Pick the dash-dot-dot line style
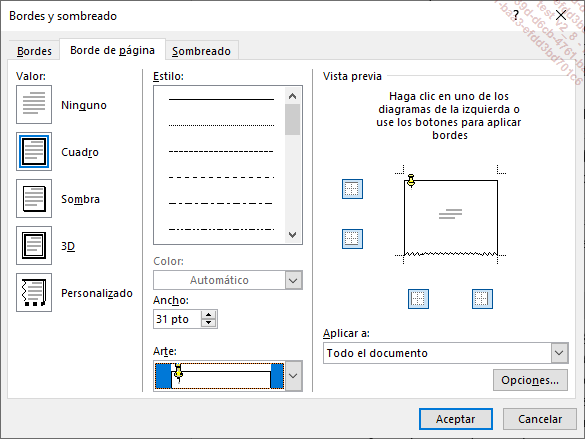The width and height of the screenshot is (585, 439). click(x=221, y=229)
